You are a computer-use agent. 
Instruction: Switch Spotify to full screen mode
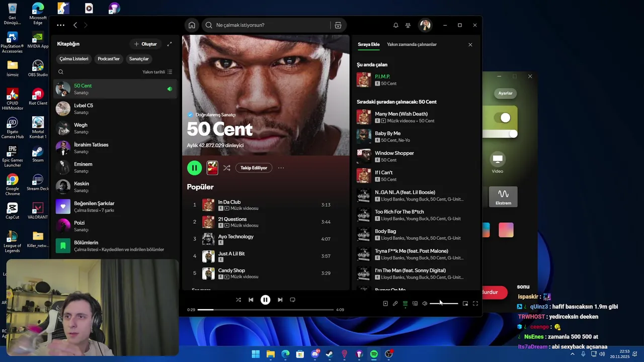click(x=475, y=304)
